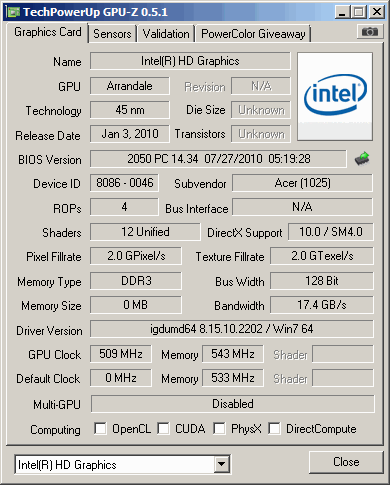The width and height of the screenshot is (390, 485).
Task: Click the Driver Version label
Action: pyautogui.click(x=49, y=331)
